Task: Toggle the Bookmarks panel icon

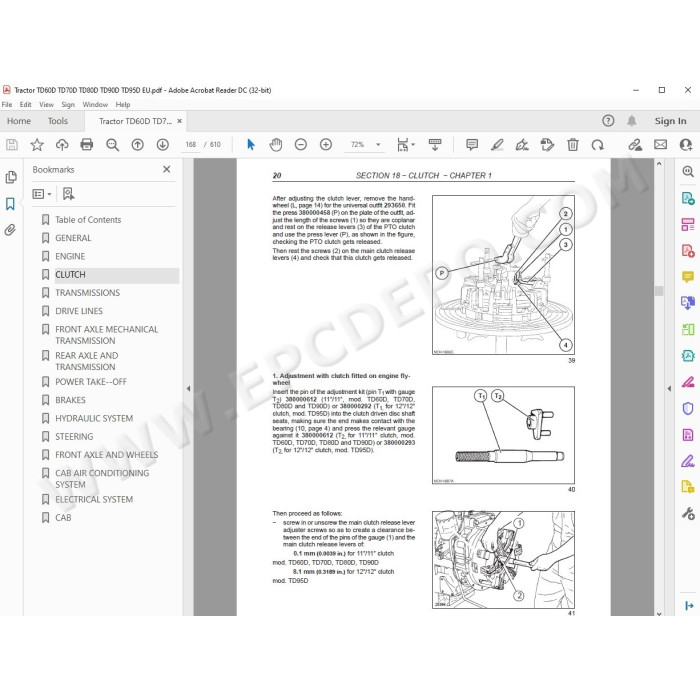Action: click(x=10, y=204)
